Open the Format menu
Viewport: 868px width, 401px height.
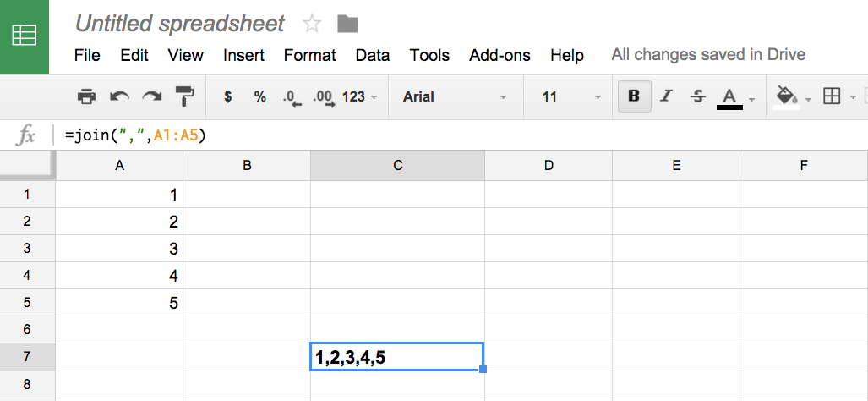pos(309,55)
